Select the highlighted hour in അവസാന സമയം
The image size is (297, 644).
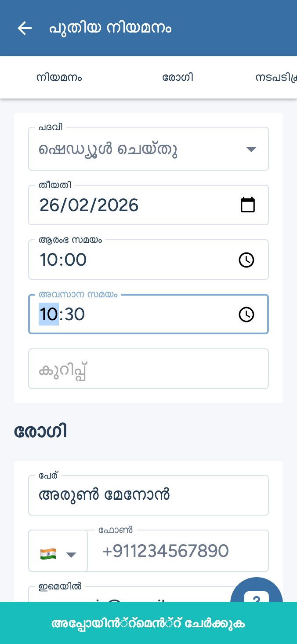pos(48,315)
